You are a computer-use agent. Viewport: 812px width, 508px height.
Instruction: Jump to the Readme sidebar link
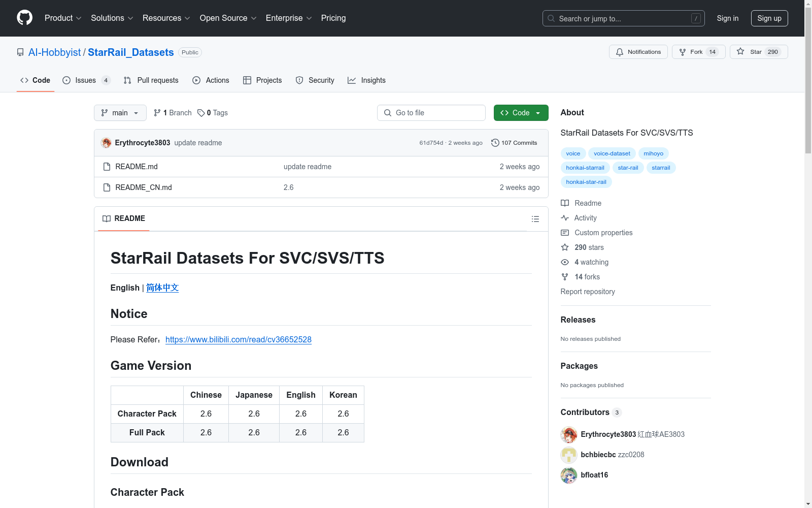click(581, 203)
